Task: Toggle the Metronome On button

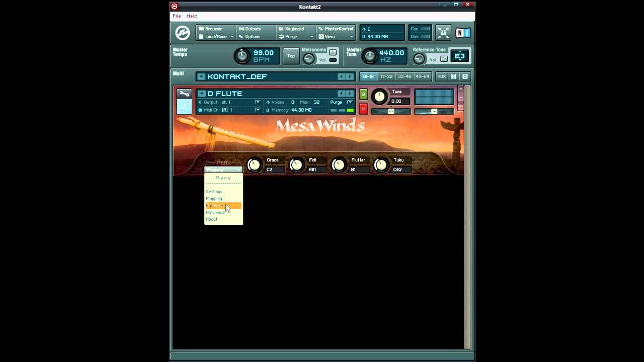Action: (x=333, y=52)
